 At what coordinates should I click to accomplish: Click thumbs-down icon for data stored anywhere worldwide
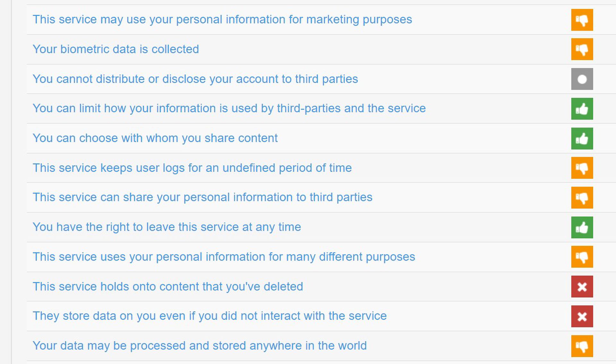582,346
